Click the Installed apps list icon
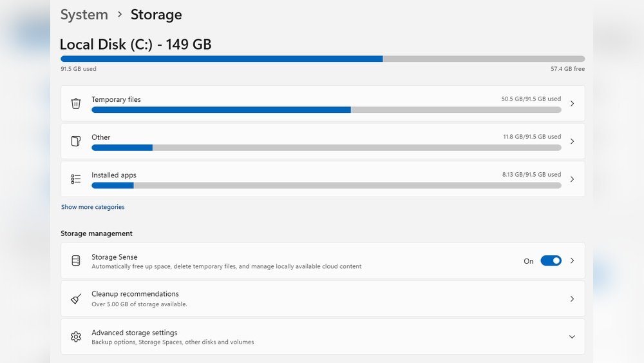The height and width of the screenshot is (363, 644). pos(76,179)
